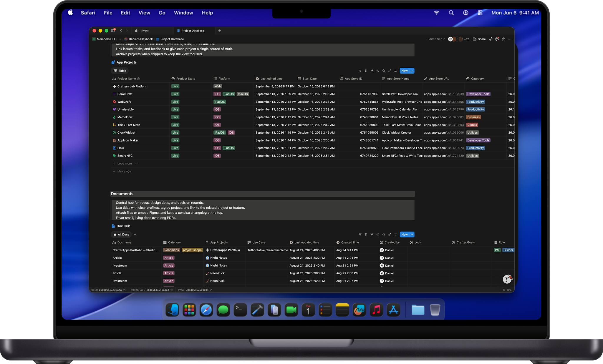
Task: Open the options dots next to Load more
Action: click(x=137, y=163)
